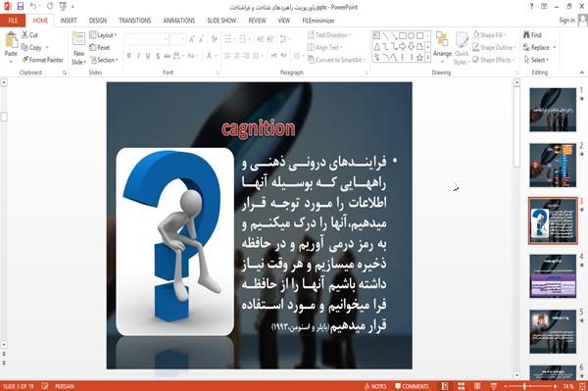Click Sign in link
588x391 pixels.
pos(566,21)
